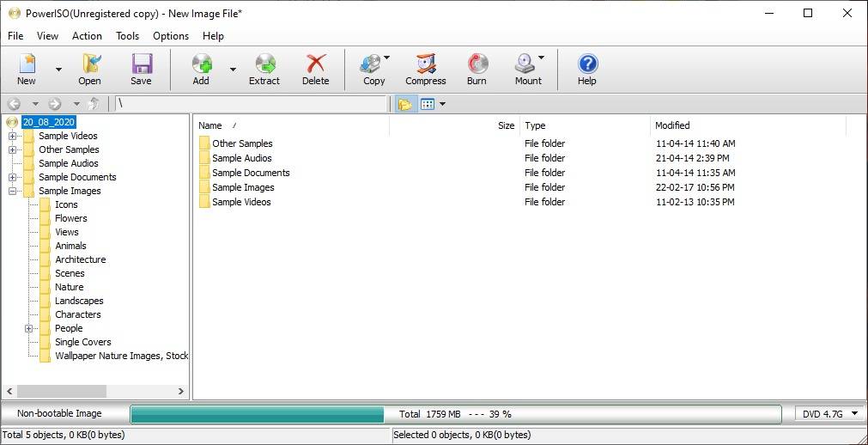Click the tree panel horizontal scrollbar thumb
This screenshot has height=445, width=868.
pos(62,391)
